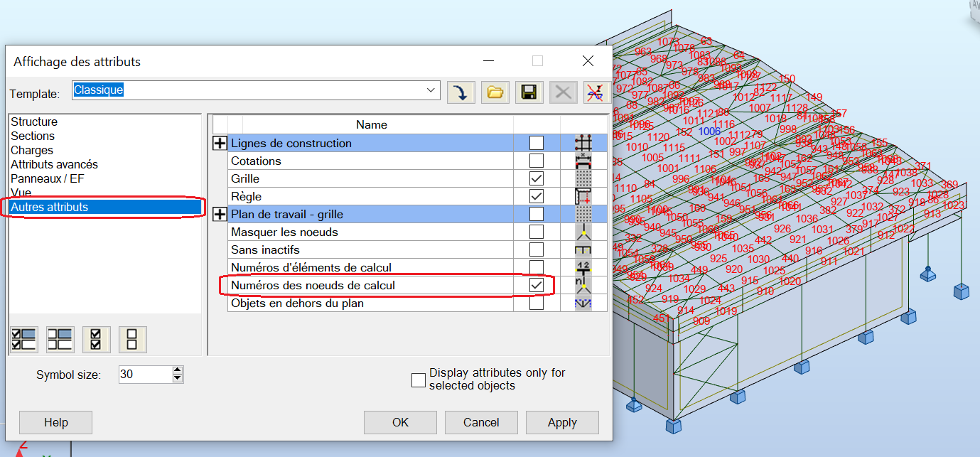Screen dimensions: 980x457
Task: Click the Objets en dehors du plan label
Action: [297, 303]
